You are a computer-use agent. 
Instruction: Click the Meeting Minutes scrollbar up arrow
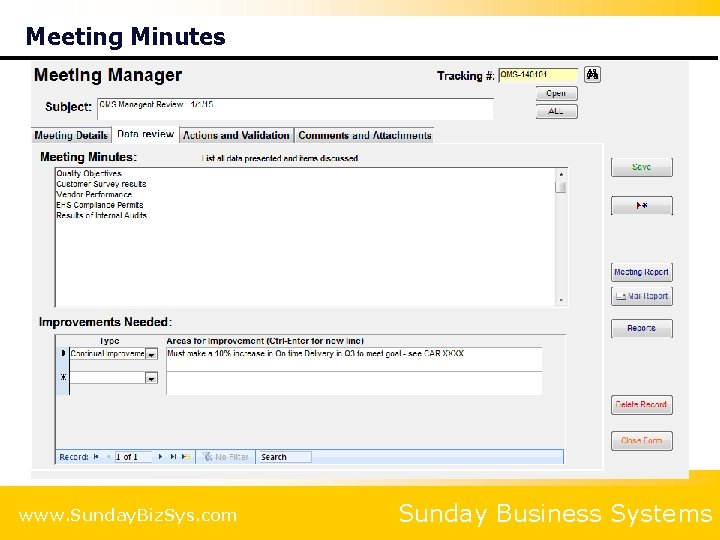coord(561,174)
